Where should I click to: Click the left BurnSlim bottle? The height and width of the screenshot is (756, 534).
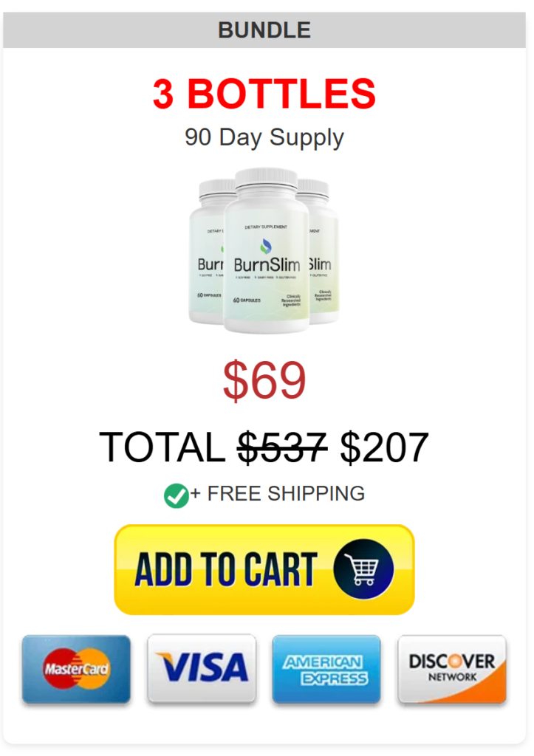[x=206, y=252]
